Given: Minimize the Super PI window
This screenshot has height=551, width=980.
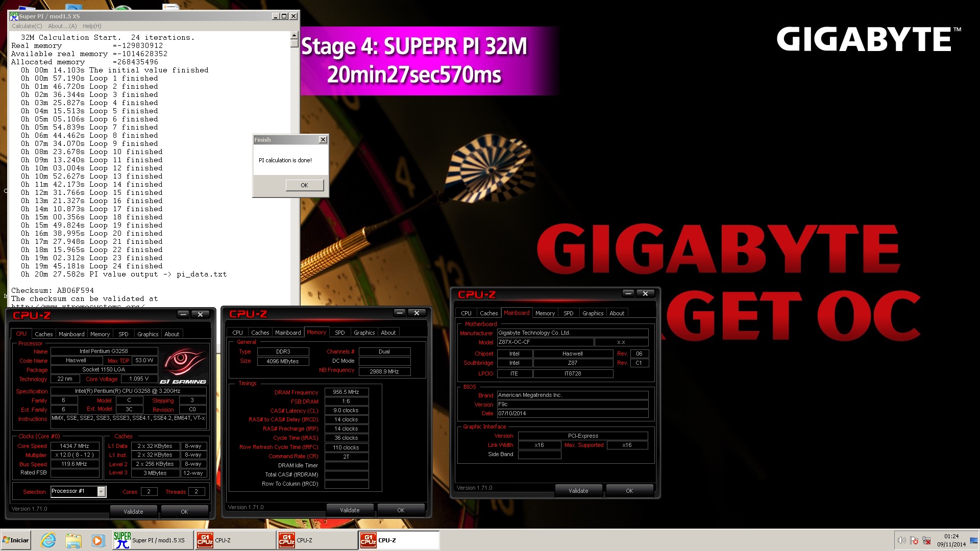Looking at the screenshot, I should (276, 16).
